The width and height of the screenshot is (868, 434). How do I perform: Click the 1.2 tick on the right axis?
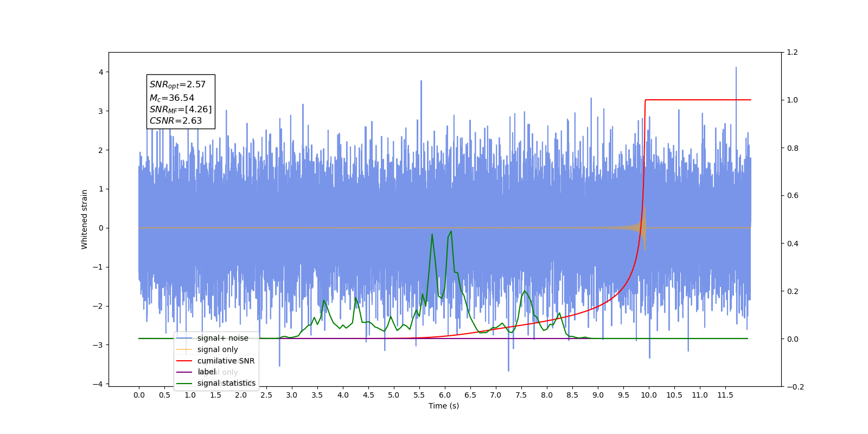click(x=793, y=53)
